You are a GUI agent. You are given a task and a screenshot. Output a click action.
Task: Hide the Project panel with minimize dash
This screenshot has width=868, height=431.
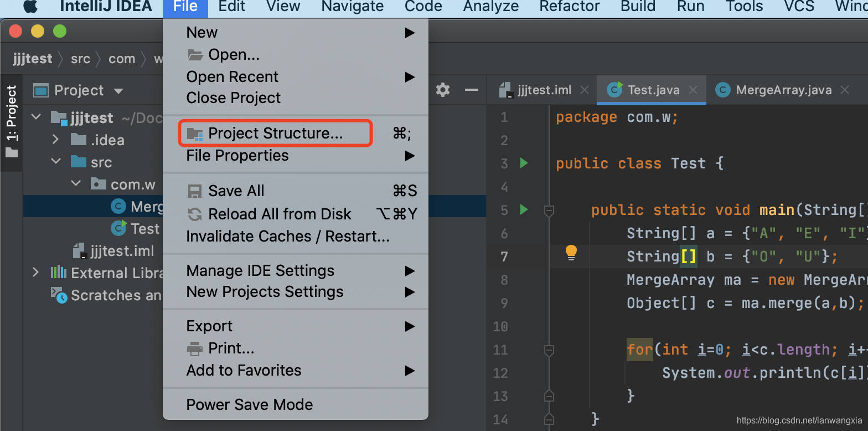point(471,90)
